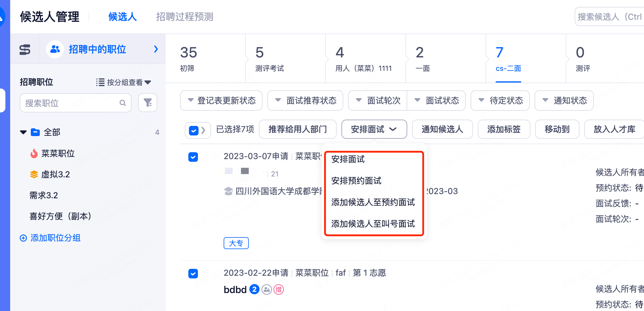Toggle the select-all checkbox beside 已选择7项
This screenshot has width=644, height=311.
[x=194, y=130]
